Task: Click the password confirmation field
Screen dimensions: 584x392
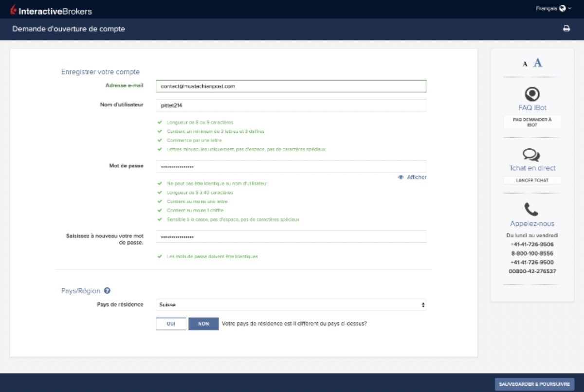Action: tap(291, 236)
